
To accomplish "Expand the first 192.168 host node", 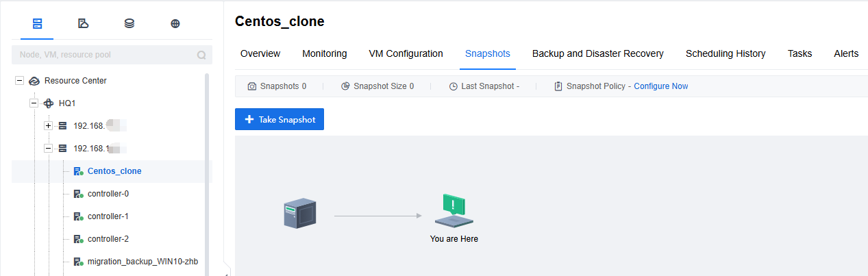I will (48, 126).
